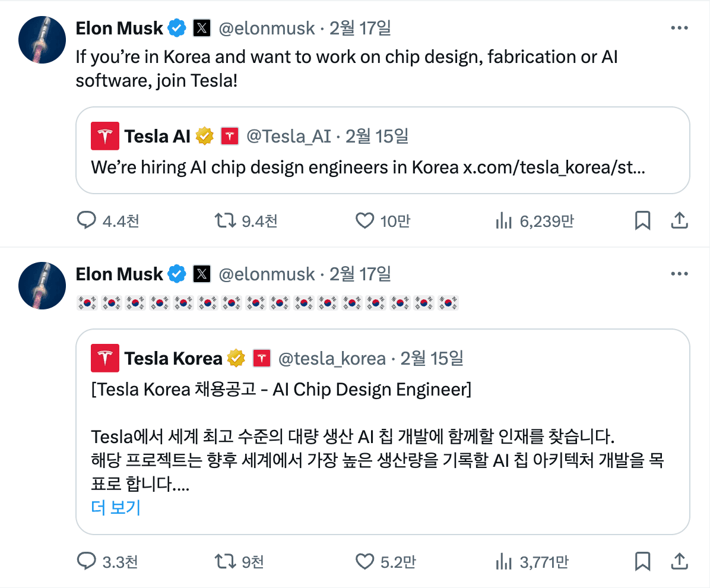Open Elon Musk's avatar on first post
This screenshot has height=588, width=710.
42,40
